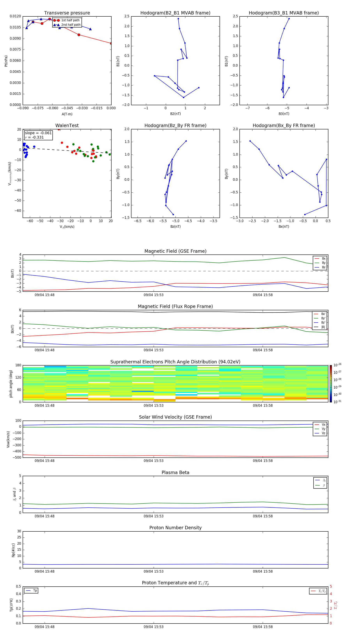Click the A(T·m) x-axis label
This screenshot has height=644, width=351.
tap(67, 114)
